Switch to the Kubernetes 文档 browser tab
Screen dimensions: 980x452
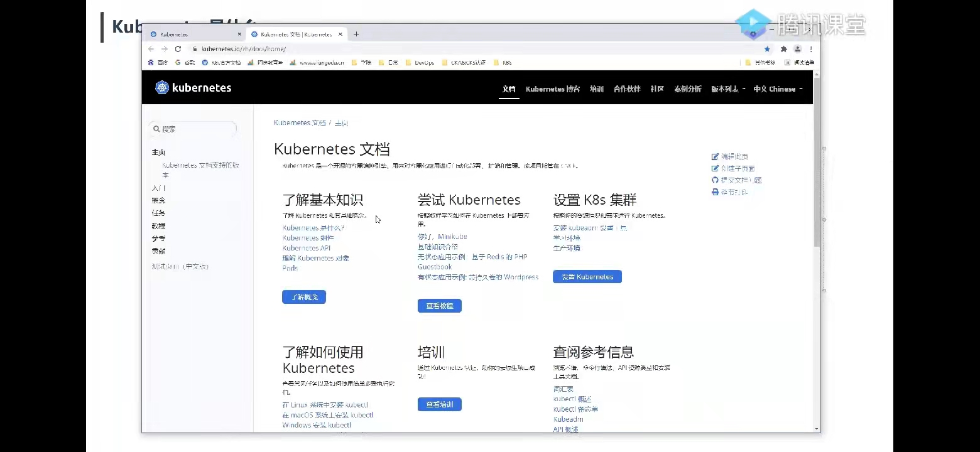(x=296, y=35)
